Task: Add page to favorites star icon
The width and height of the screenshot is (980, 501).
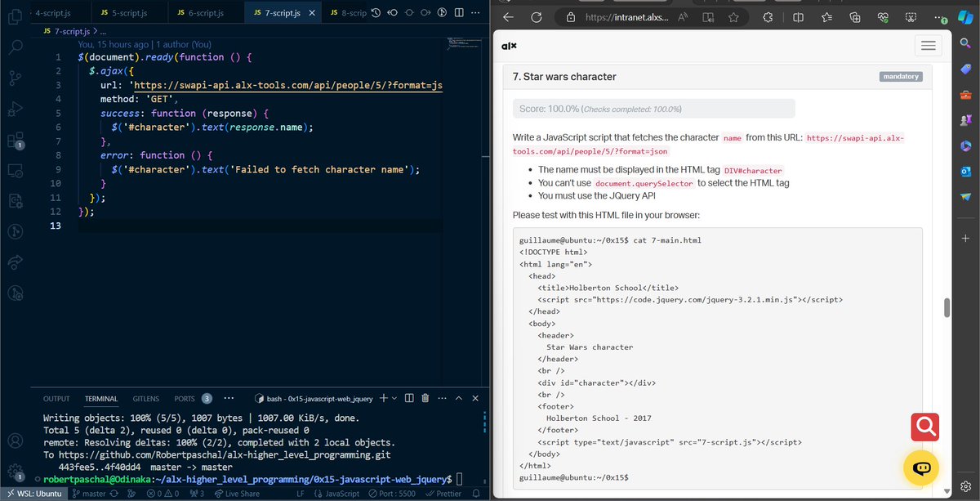Action: pos(734,17)
